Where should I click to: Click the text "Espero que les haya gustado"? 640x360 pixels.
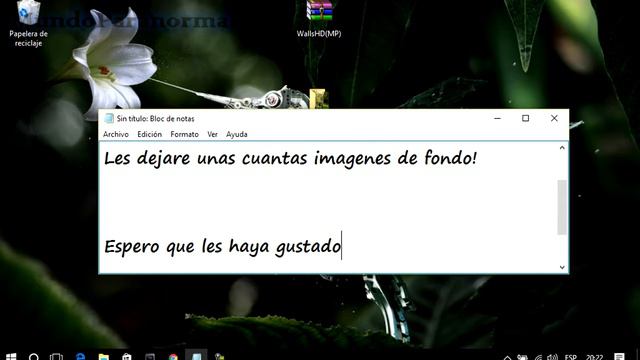pos(222,247)
